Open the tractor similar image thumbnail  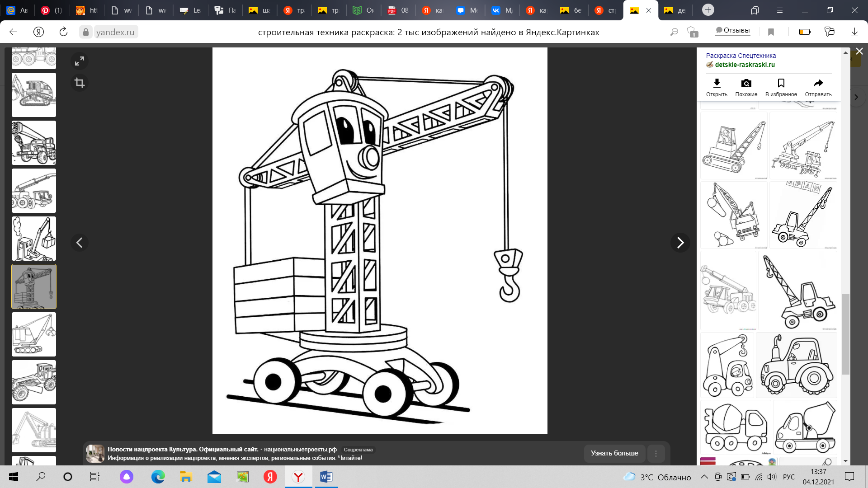(x=796, y=365)
